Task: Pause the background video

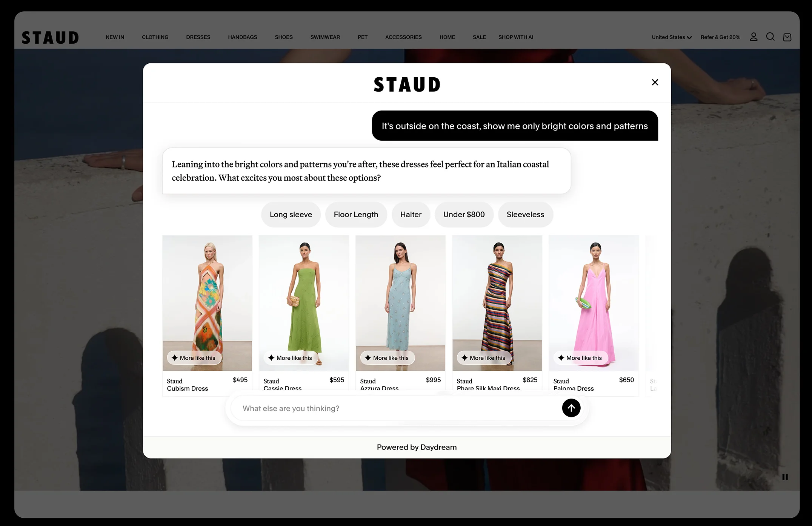Action: point(785,477)
